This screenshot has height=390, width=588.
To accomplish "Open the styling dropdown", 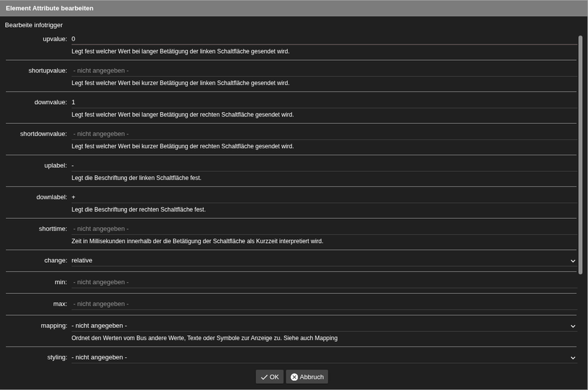I will pos(324,357).
